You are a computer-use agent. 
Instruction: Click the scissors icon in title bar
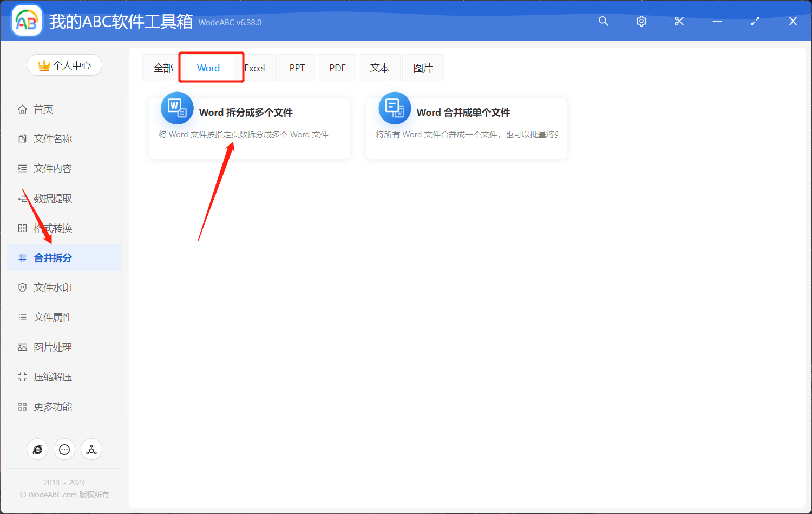679,21
